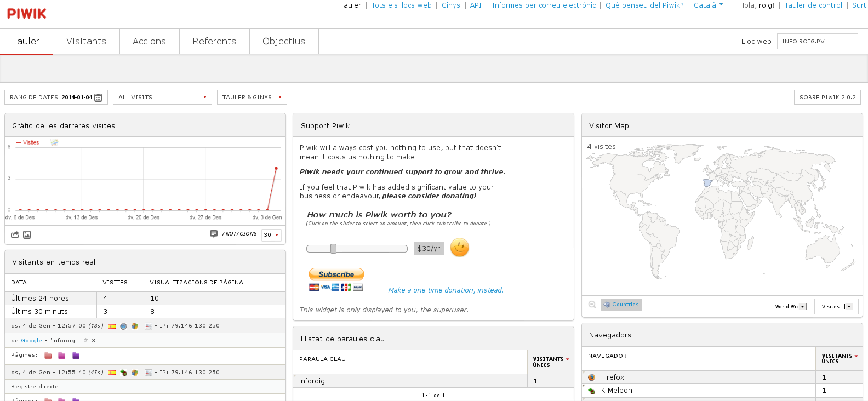Open the Tauler & Ginys dropdown
This screenshot has width=868, height=401.
[x=252, y=98]
